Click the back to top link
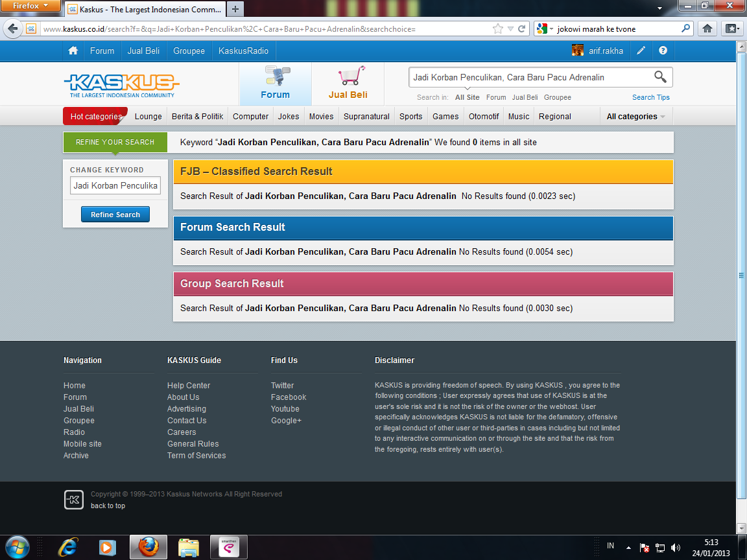This screenshot has width=747, height=560. click(108, 506)
